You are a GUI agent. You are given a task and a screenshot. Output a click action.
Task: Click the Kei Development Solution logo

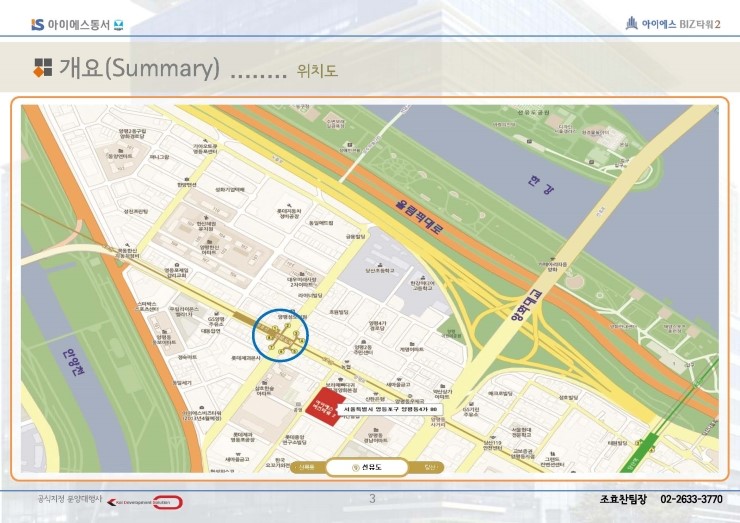(x=145, y=502)
